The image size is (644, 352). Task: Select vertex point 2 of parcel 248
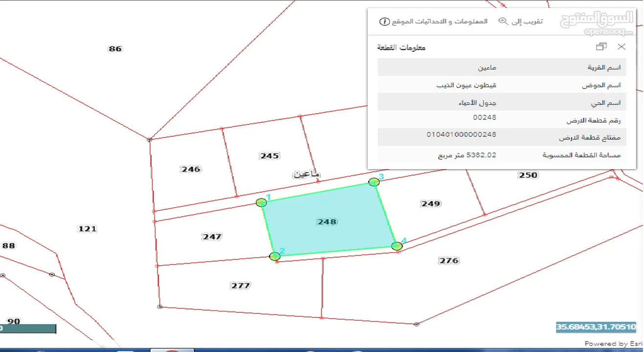click(275, 256)
